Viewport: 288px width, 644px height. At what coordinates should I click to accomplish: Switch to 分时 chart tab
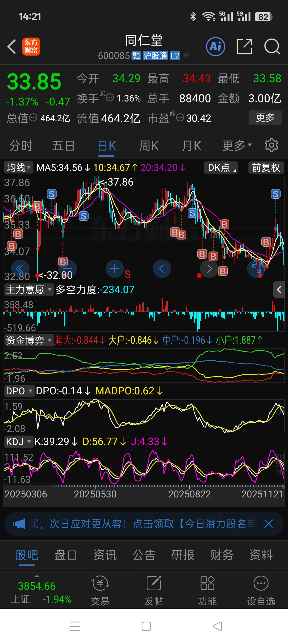[x=21, y=146]
